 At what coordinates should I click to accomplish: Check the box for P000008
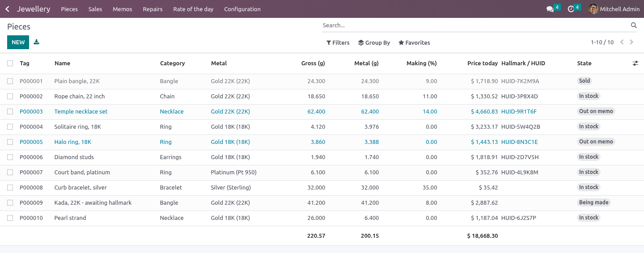(x=10, y=188)
